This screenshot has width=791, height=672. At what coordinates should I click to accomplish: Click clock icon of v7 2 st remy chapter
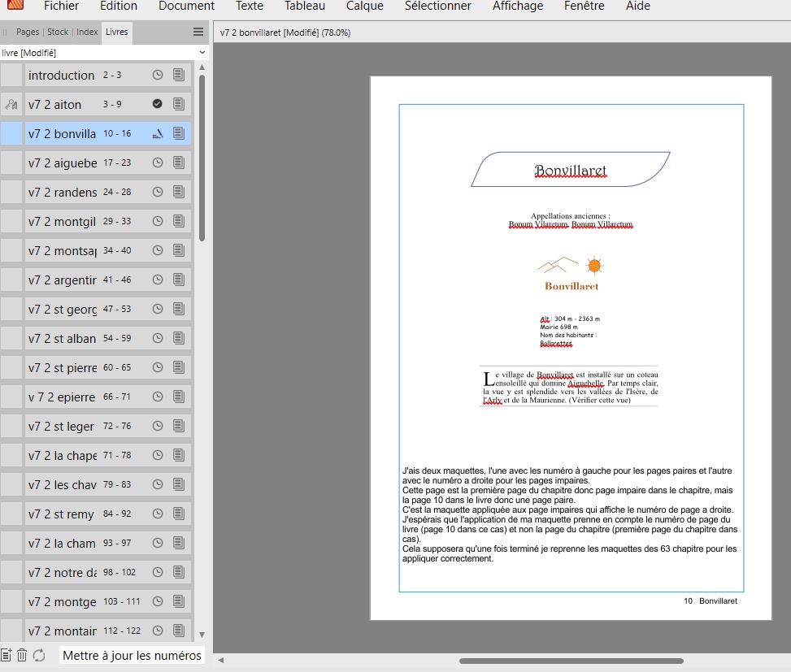click(x=158, y=514)
